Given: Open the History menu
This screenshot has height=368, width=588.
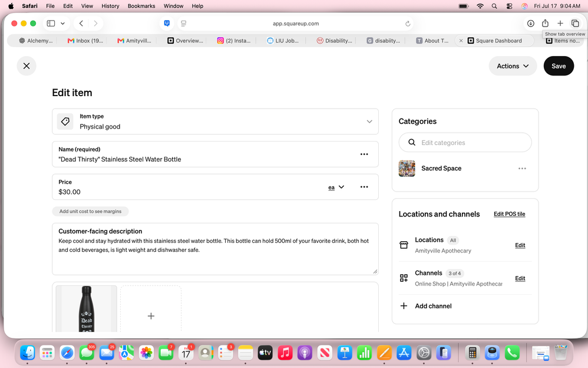Looking at the screenshot, I should pos(110,6).
